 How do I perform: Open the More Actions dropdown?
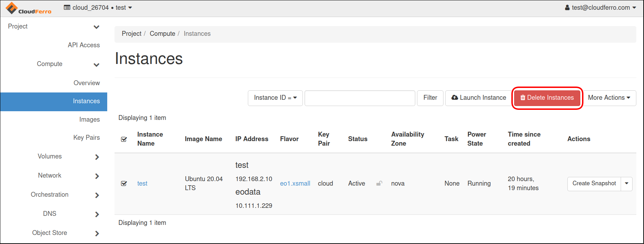click(609, 98)
